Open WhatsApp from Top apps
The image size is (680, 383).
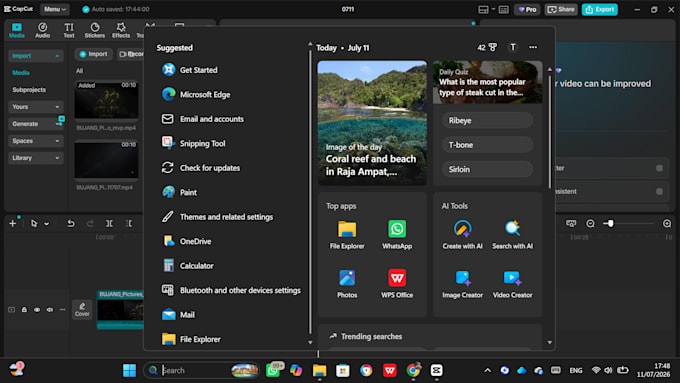[x=397, y=235]
